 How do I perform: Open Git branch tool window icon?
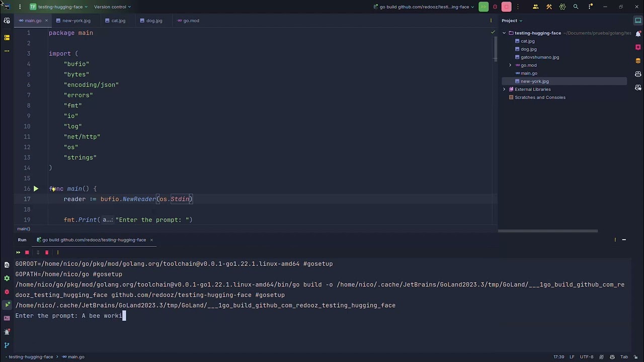pyautogui.click(x=7, y=345)
